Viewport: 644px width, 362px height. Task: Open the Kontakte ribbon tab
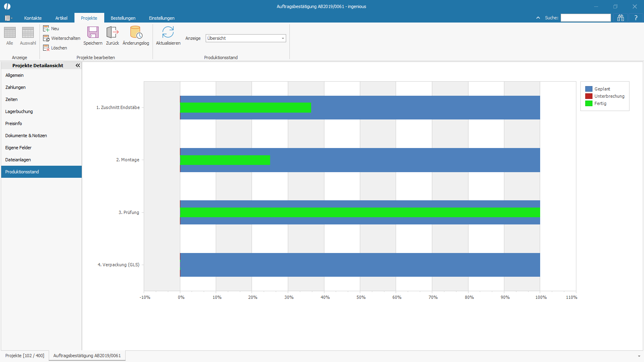(33, 18)
